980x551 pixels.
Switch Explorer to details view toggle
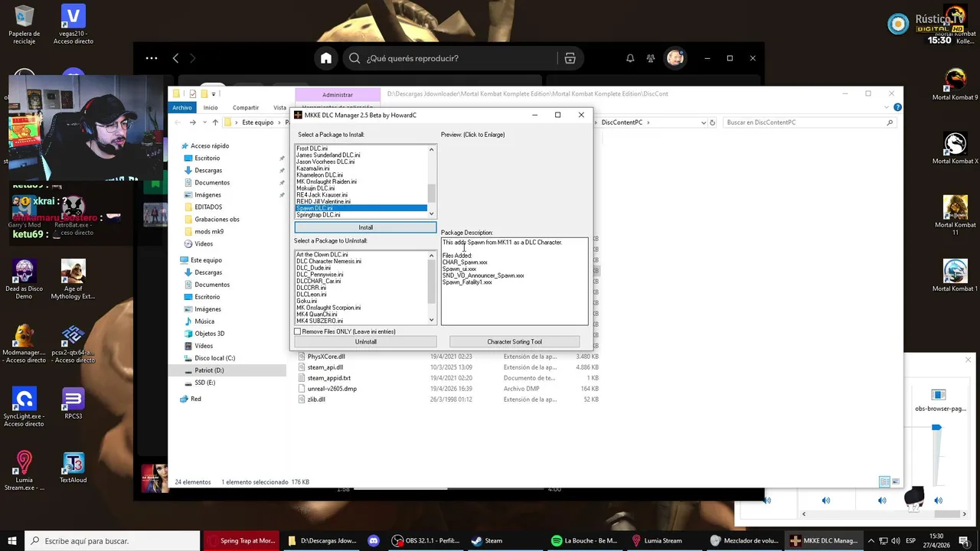[x=884, y=482]
